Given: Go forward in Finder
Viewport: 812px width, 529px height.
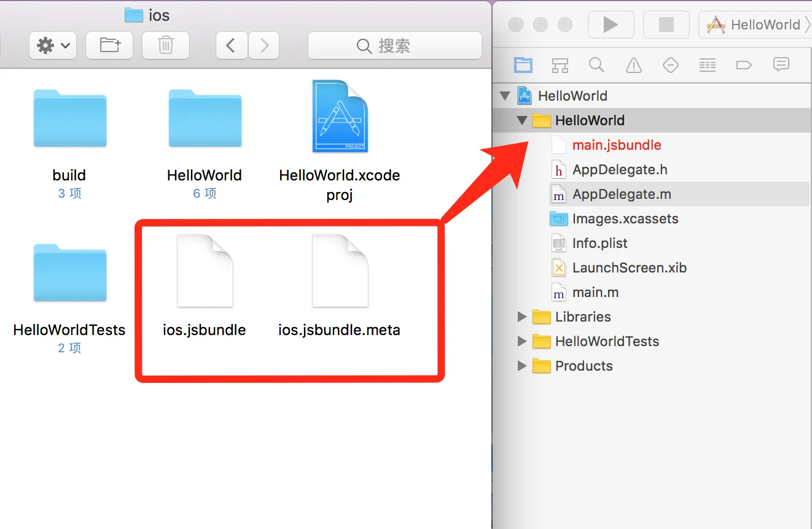Looking at the screenshot, I should (x=264, y=45).
